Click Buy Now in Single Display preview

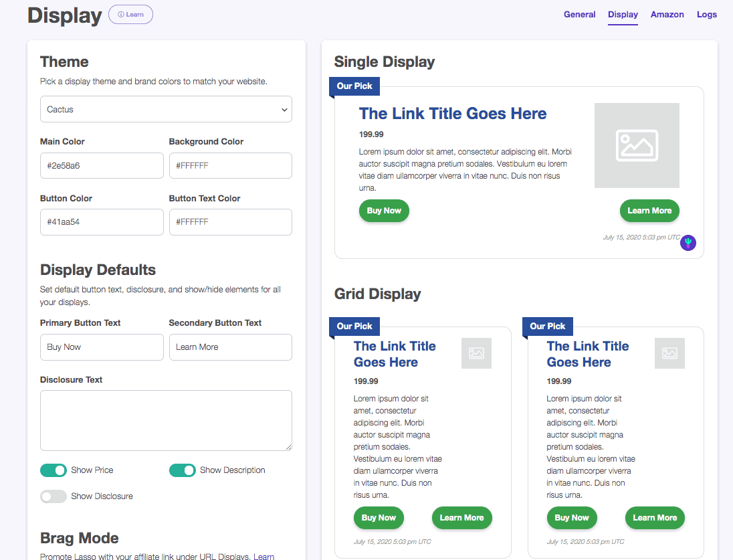(x=384, y=211)
